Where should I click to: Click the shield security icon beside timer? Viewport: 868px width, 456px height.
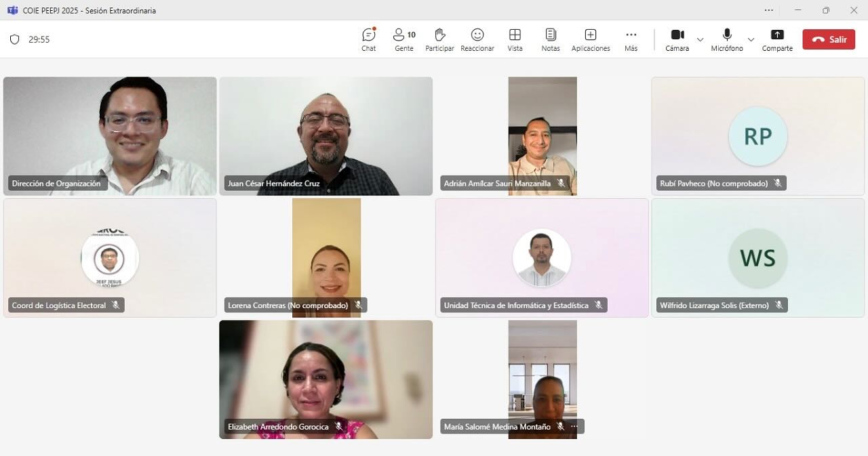pyautogui.click(x=14, y=39)
